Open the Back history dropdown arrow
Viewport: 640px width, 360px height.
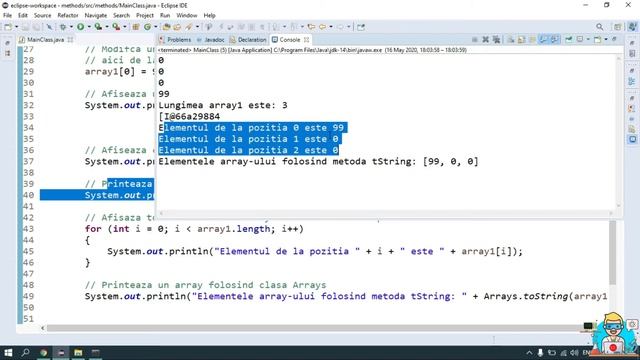[x=331, y=27]
